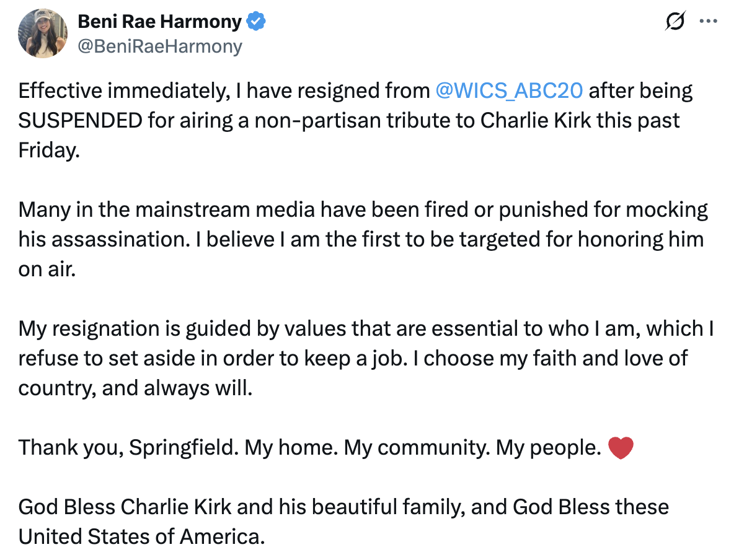Open the Beni Rae Harmony display name

pos(159,22)
